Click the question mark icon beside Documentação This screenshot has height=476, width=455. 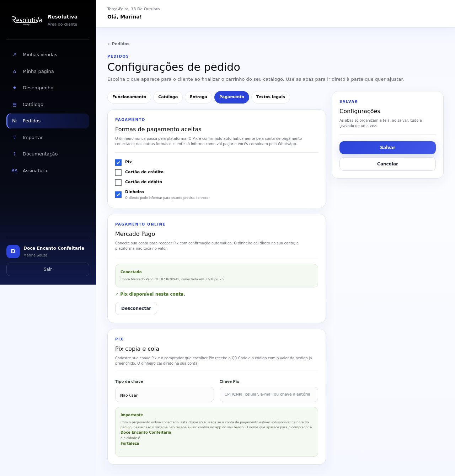click(x=15, y=154)
